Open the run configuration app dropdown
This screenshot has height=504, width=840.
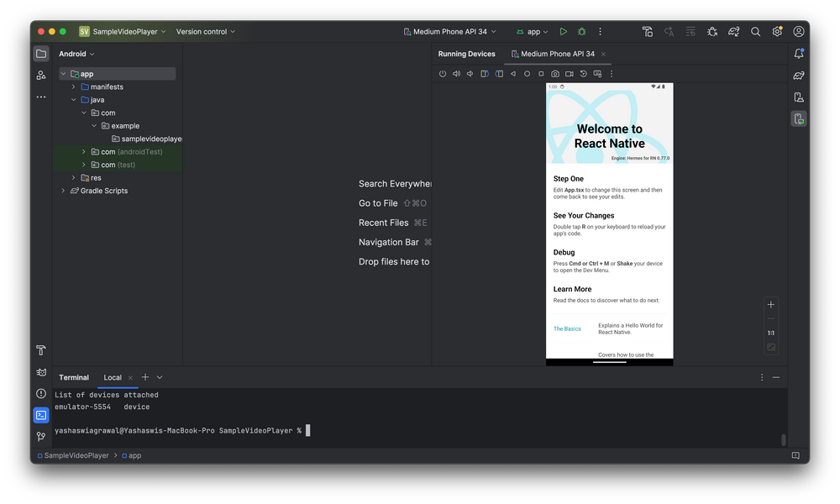532,30
